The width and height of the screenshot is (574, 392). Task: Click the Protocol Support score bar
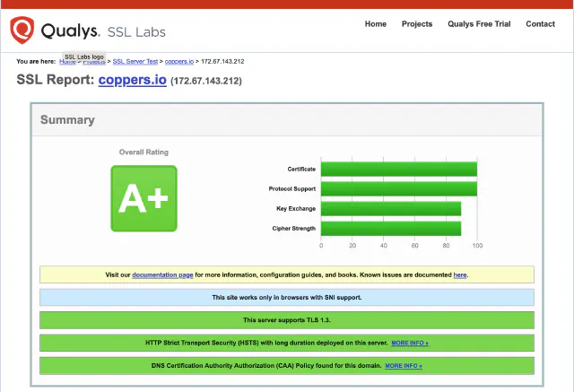(x=399, y=189)
